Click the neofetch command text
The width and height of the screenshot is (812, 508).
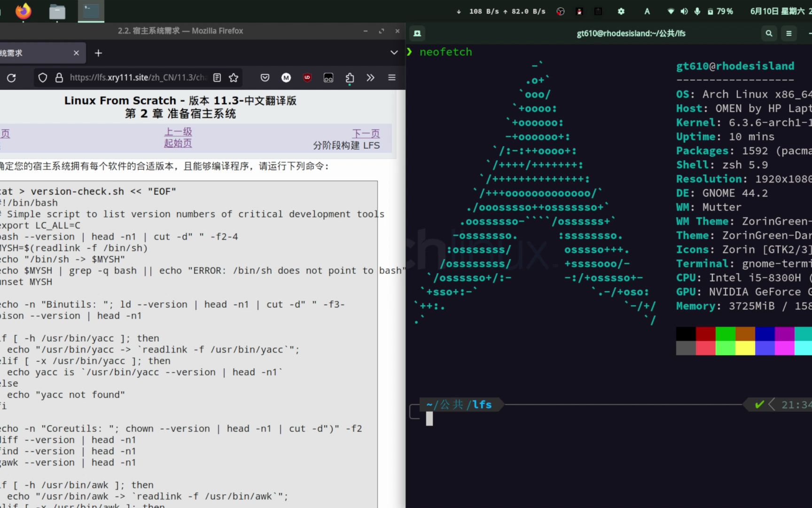[x=445, y=52]
